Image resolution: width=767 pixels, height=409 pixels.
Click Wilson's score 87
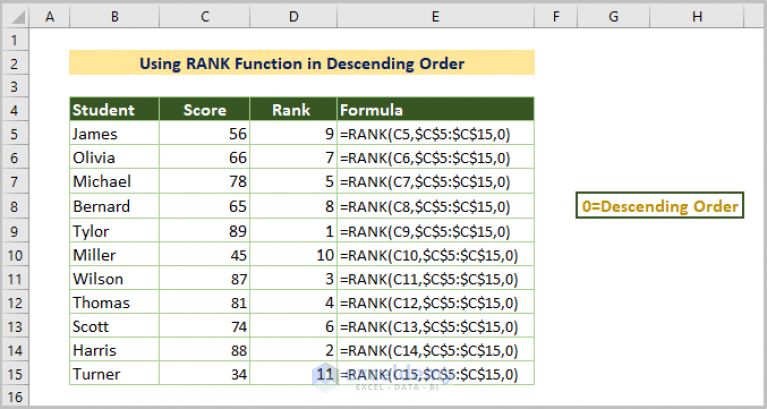tap(204, 278)
